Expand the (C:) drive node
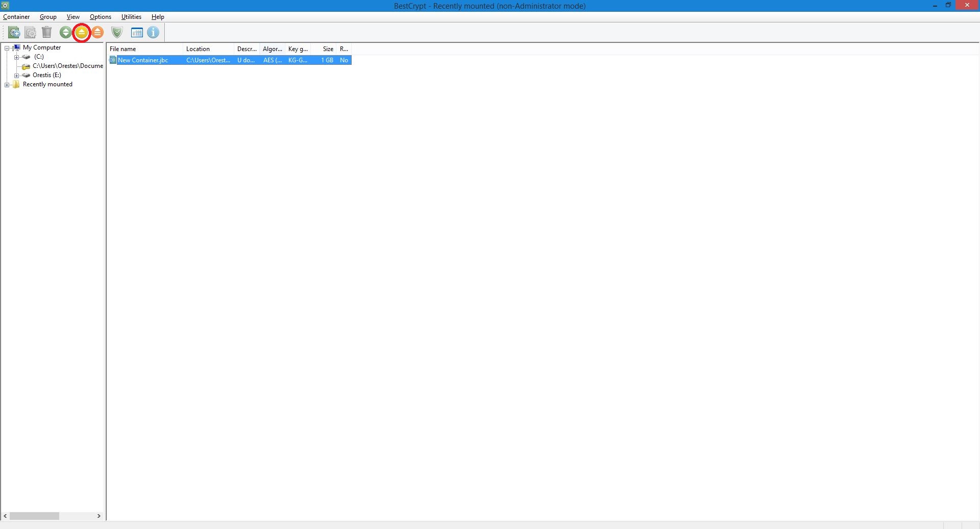The height and width of the screenshot is (529, 980). (x=16, y=57)
